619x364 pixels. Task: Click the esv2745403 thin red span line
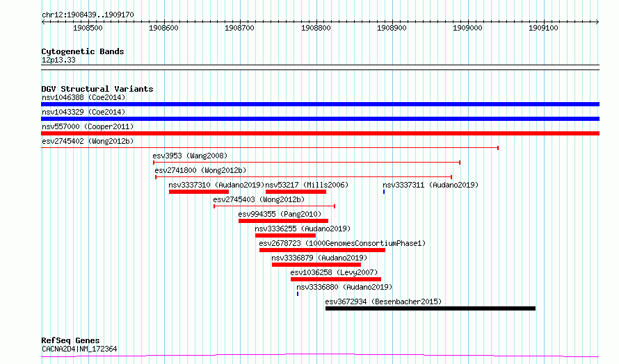[274, 206]
